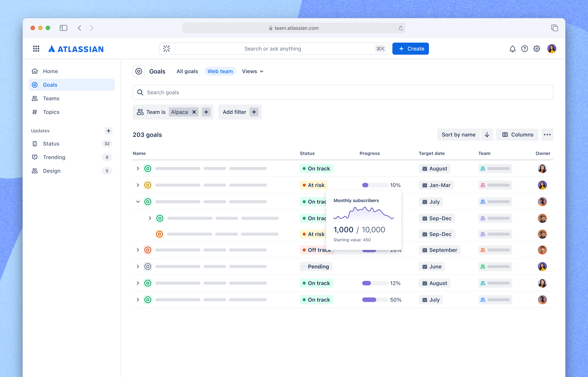Click the Create button
Viewport: 588px width, 377px height.
point(411,49)
